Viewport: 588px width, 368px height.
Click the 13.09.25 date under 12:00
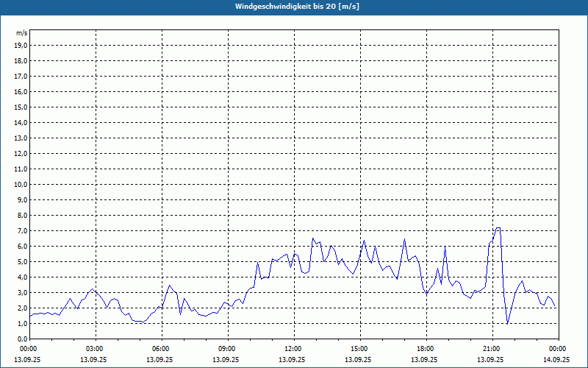coord(293,360)
